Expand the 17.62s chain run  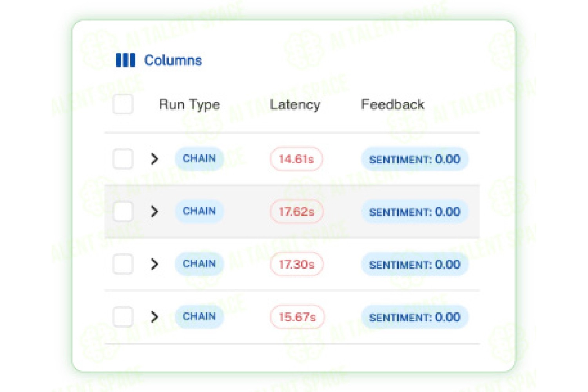click(154, 211)
